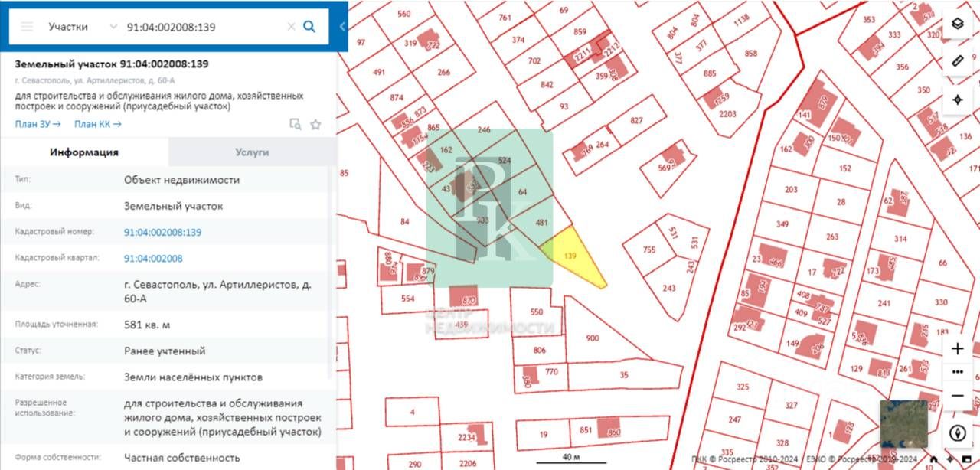Click the 'Ранее учтенный' status value
Viewport: 980px width, 470px height.
(165, 351)
